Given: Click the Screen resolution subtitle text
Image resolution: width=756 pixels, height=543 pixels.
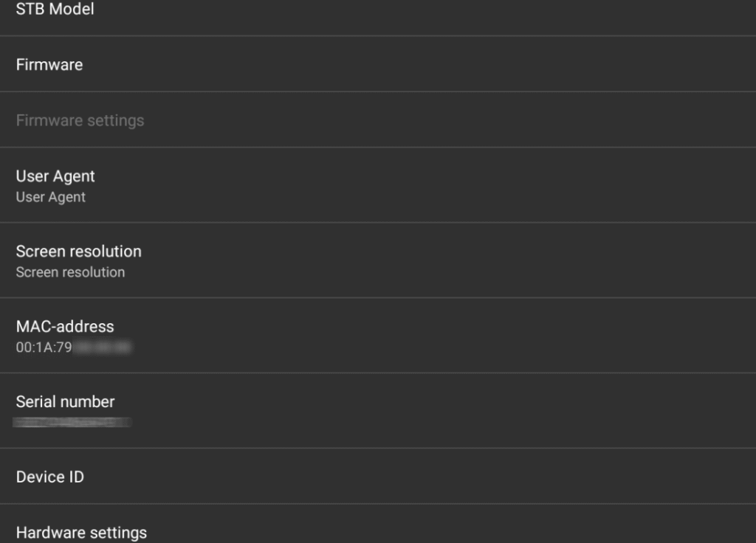Looking at the screenshot, I should coord(70,272).
